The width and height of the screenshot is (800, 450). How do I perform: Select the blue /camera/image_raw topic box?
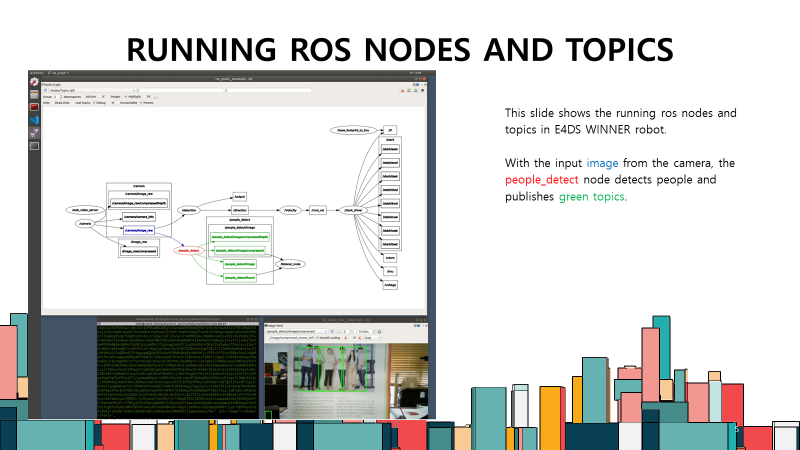(x=139, y=231)
